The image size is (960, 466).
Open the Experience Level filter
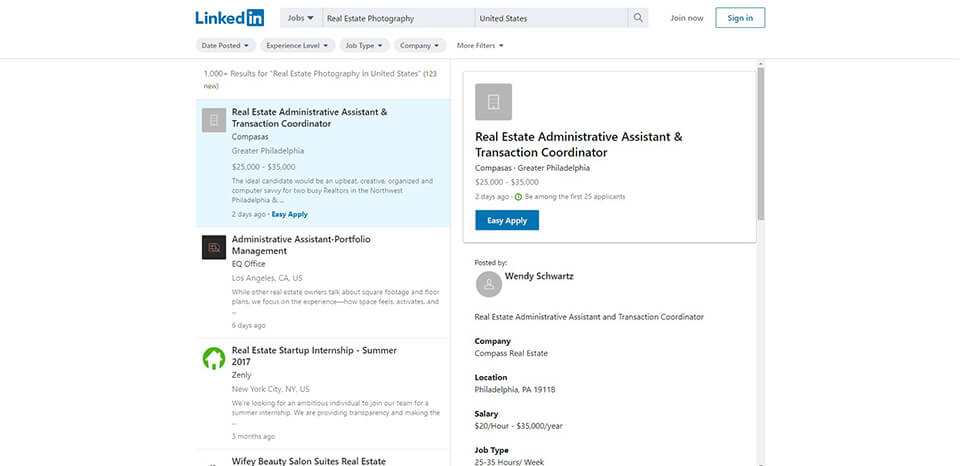[298, 45]
